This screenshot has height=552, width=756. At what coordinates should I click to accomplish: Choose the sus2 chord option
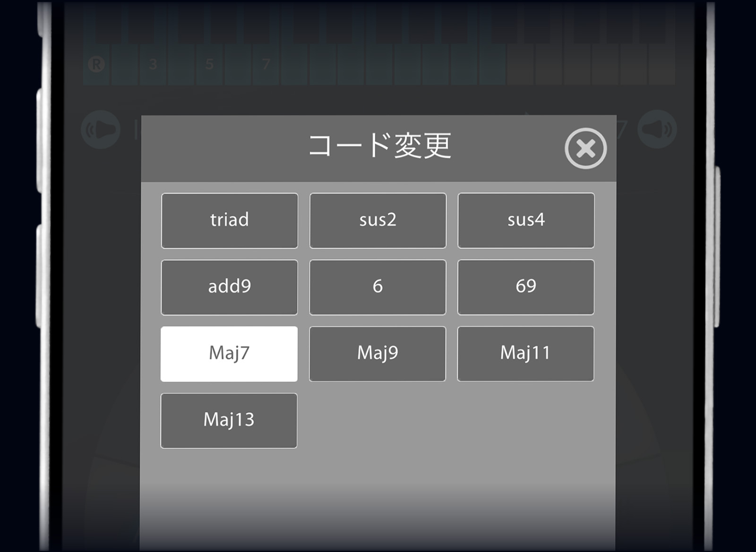pos(378,220)
